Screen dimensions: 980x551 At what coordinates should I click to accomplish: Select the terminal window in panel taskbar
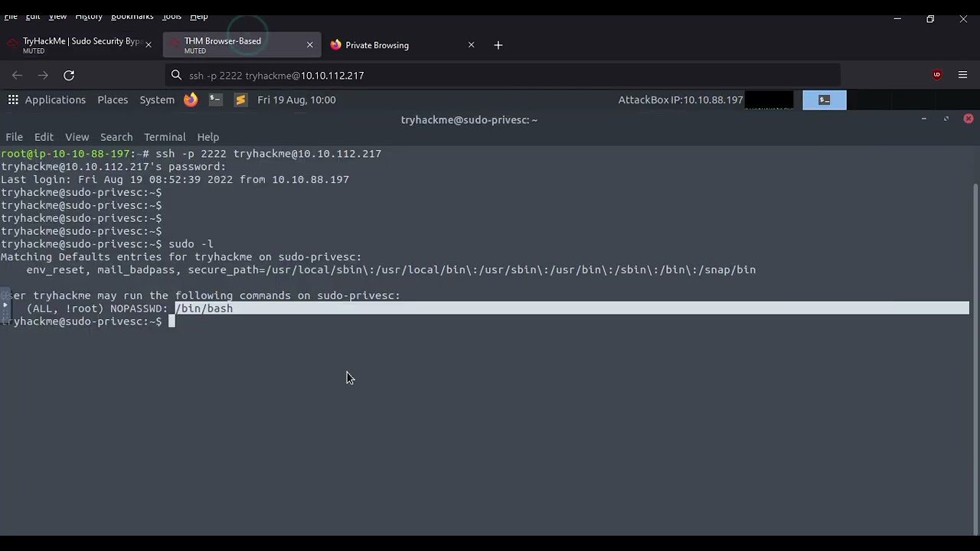click(825, 99)
